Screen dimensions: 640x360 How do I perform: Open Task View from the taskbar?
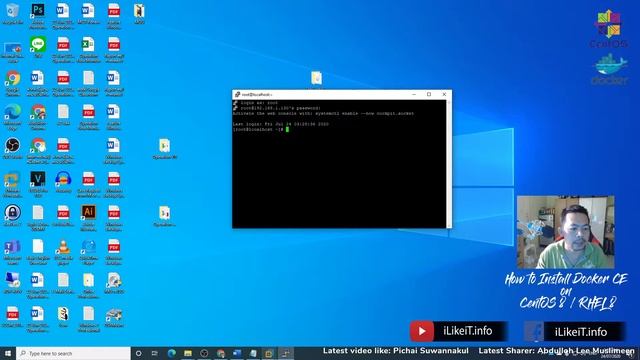[x=155, y=353]
